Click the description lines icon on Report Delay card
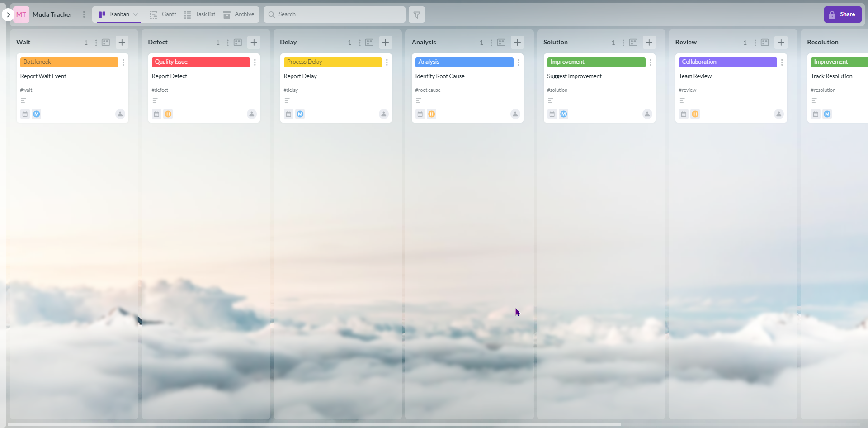868x428 pixels. pos(288,100)
